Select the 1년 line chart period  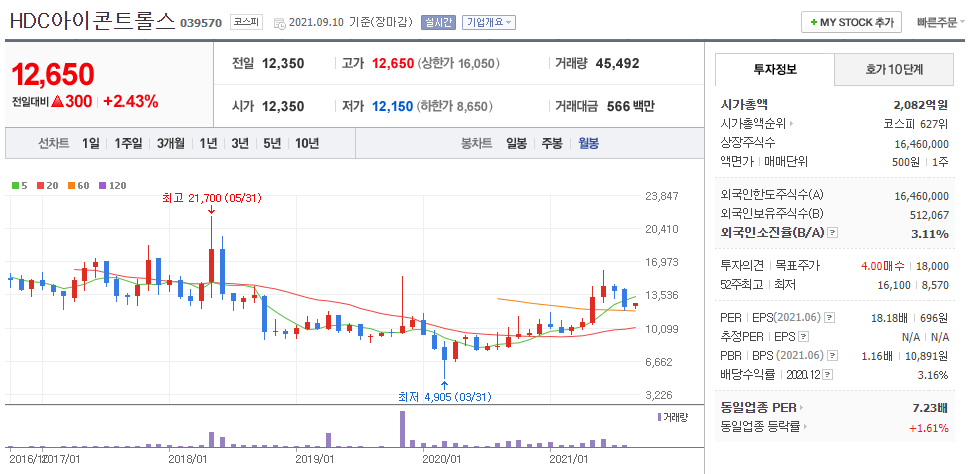click(x=208, y=144)
